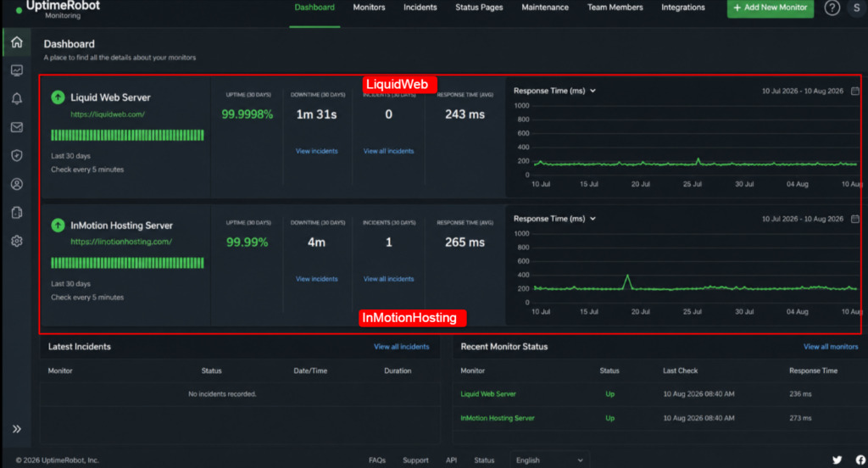Screen dimensions: 868x468
Task: Expand Response Time dropdown on Liquid Web chart
Action: pyautogui.click(x=554, y=91)
